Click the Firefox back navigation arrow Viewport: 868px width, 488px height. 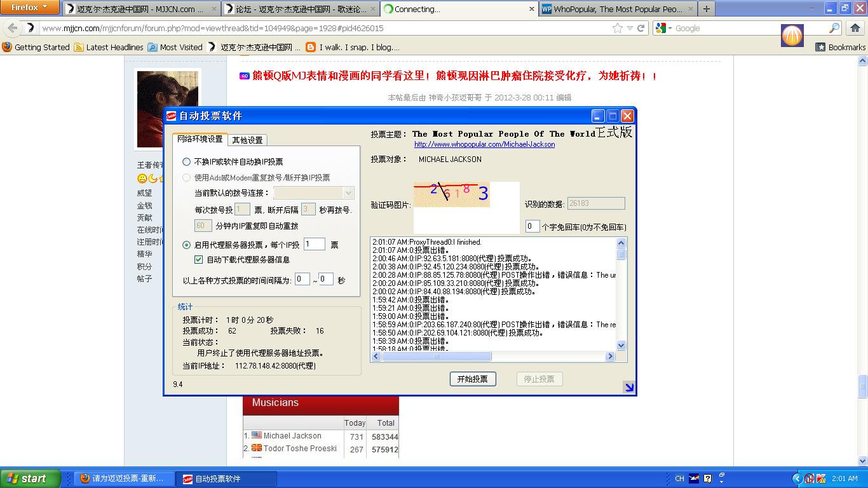[13, 28]
